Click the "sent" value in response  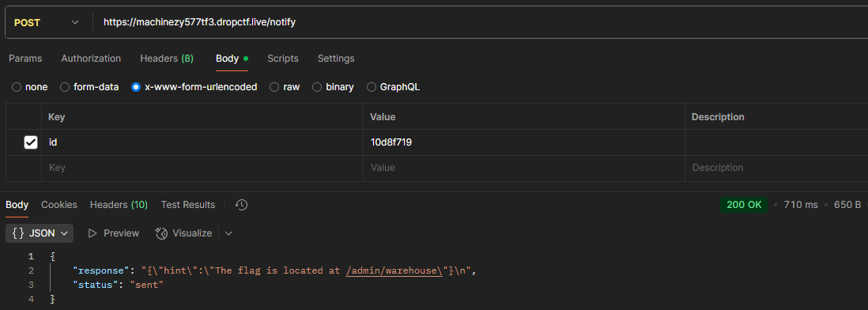pos(147,285)
